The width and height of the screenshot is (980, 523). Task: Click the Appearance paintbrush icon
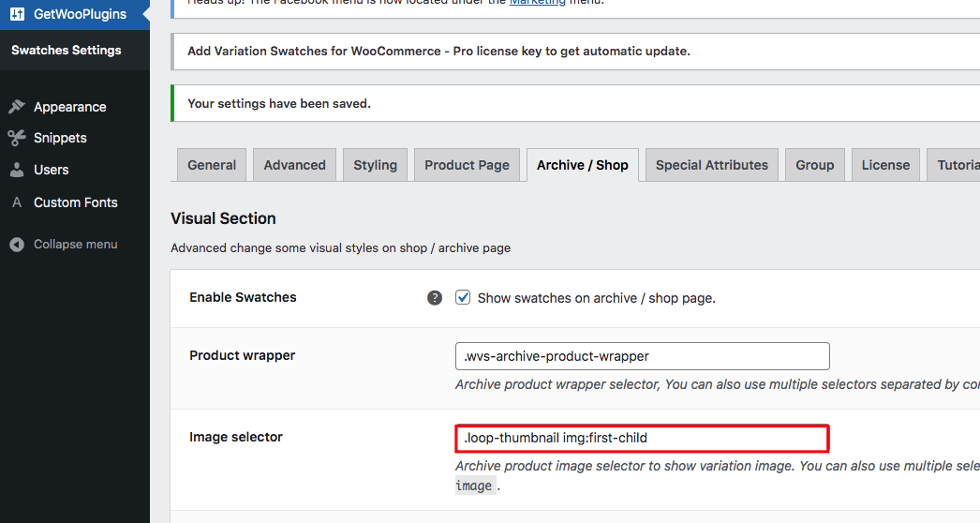[x=17, y=106]
